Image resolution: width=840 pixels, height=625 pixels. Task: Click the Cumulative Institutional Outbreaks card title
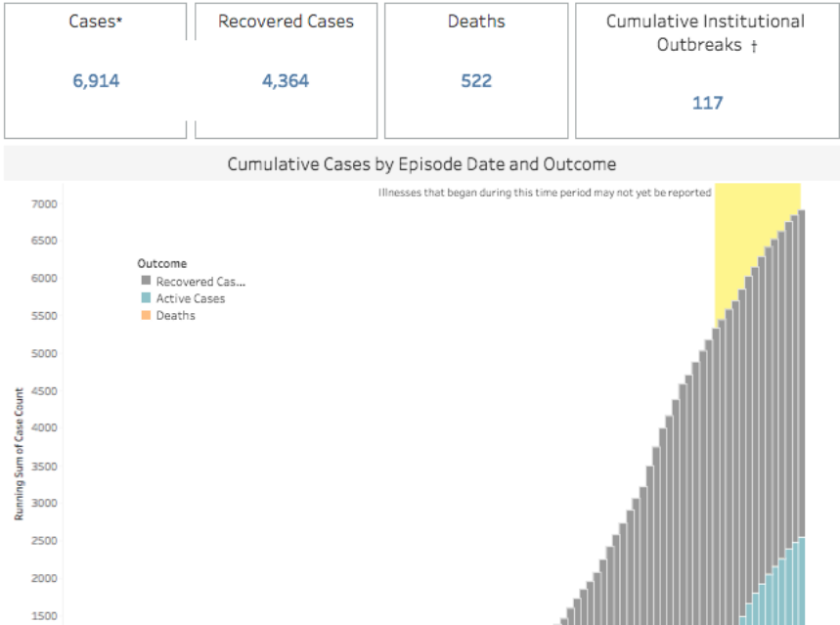pos(706,33)
